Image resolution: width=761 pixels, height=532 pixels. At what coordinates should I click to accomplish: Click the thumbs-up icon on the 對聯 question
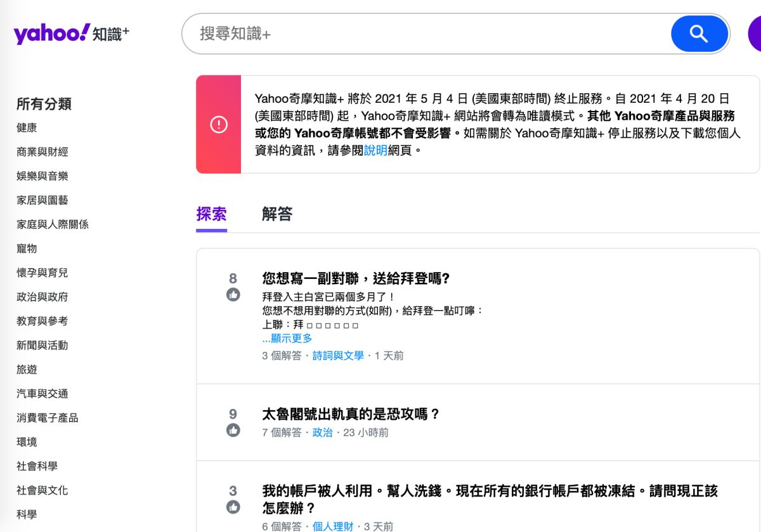[234, 294]
